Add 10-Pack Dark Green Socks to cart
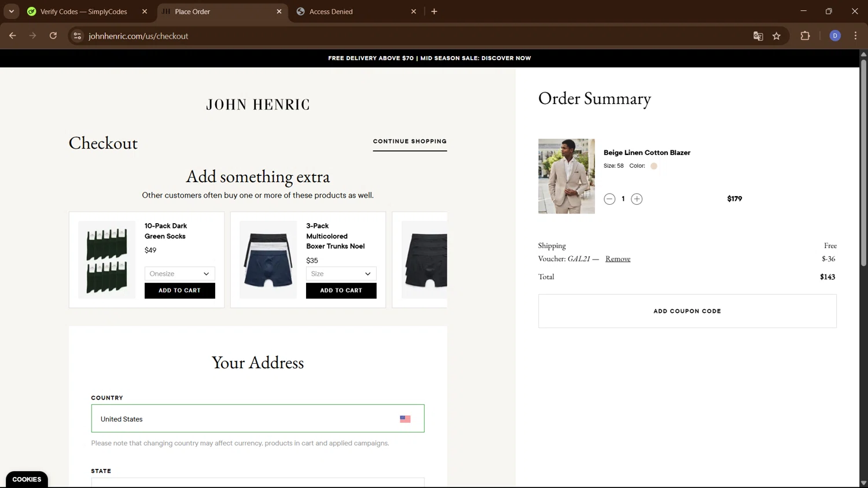 [179, 291]
